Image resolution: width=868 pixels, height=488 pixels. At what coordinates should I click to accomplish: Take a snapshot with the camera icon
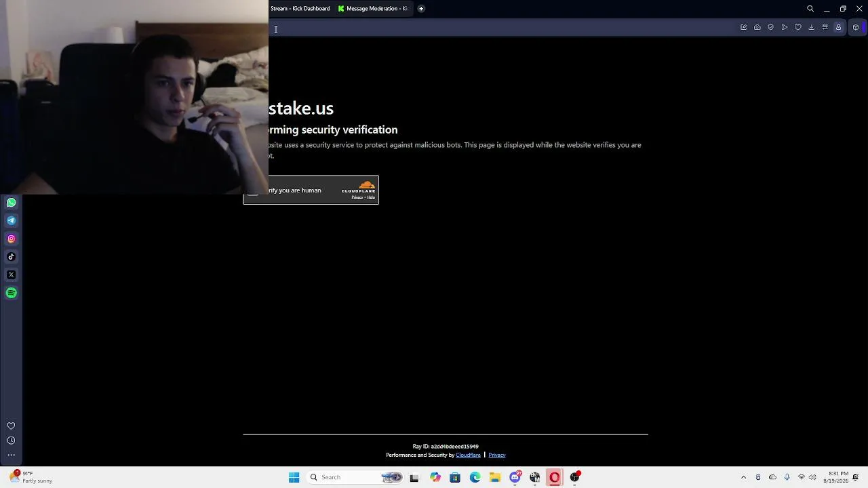point(757,27)
